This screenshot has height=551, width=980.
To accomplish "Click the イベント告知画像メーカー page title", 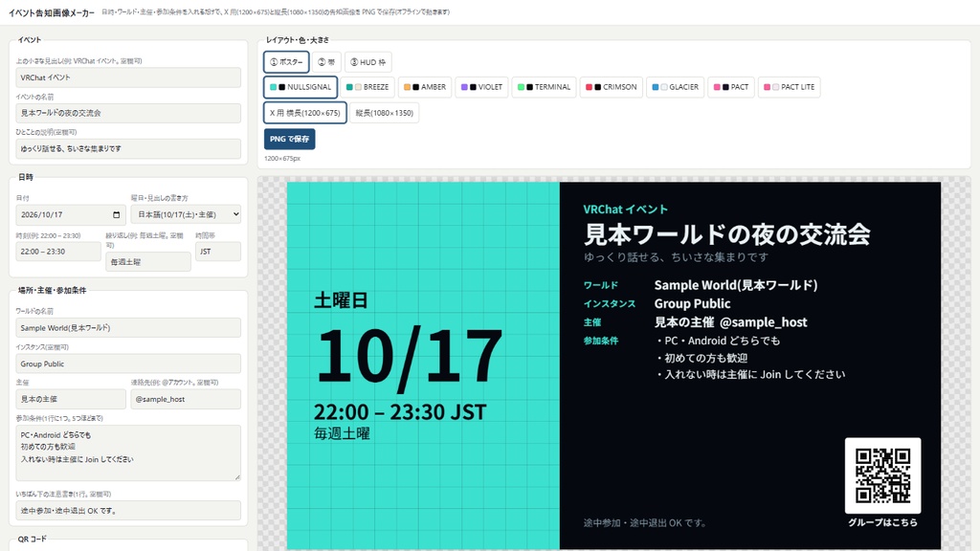I will click(x=52, y=12).
